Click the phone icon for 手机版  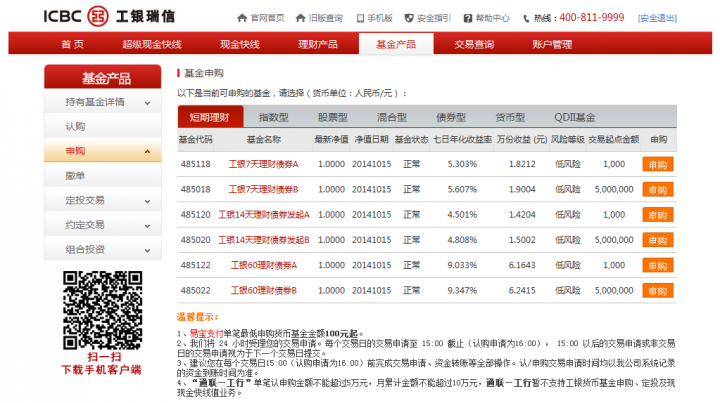(360, 18)
